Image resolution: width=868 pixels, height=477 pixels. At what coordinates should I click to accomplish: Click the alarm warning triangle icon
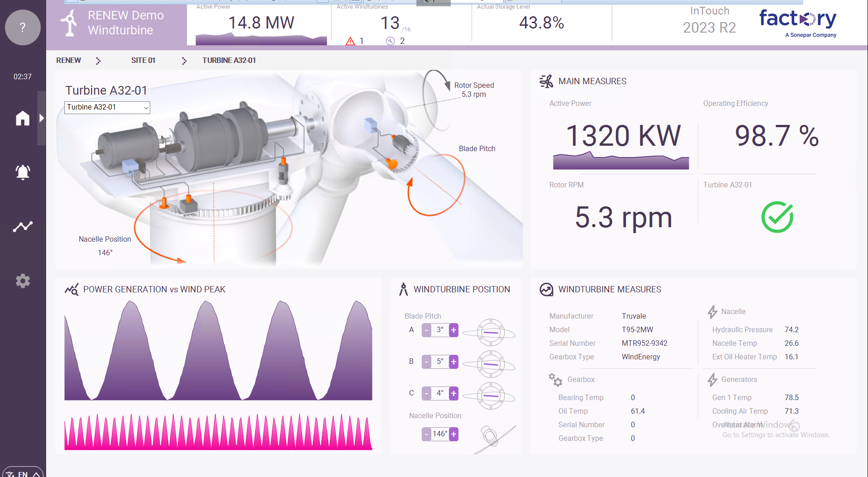[350, 41]
